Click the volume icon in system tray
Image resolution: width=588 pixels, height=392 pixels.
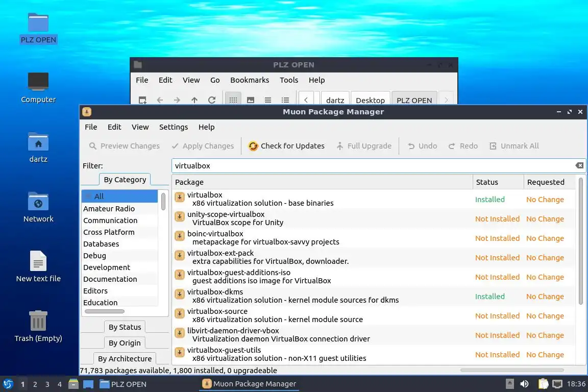coord(524,384)
